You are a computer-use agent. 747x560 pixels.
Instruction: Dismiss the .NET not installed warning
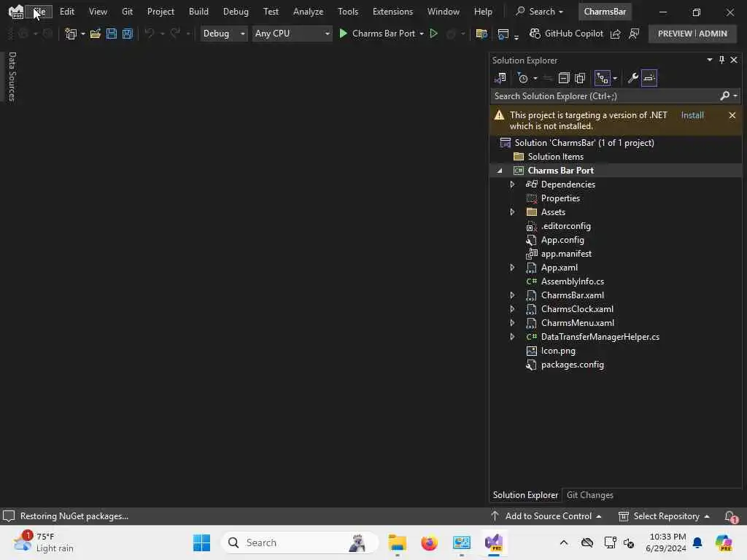[x=732, y=115]
